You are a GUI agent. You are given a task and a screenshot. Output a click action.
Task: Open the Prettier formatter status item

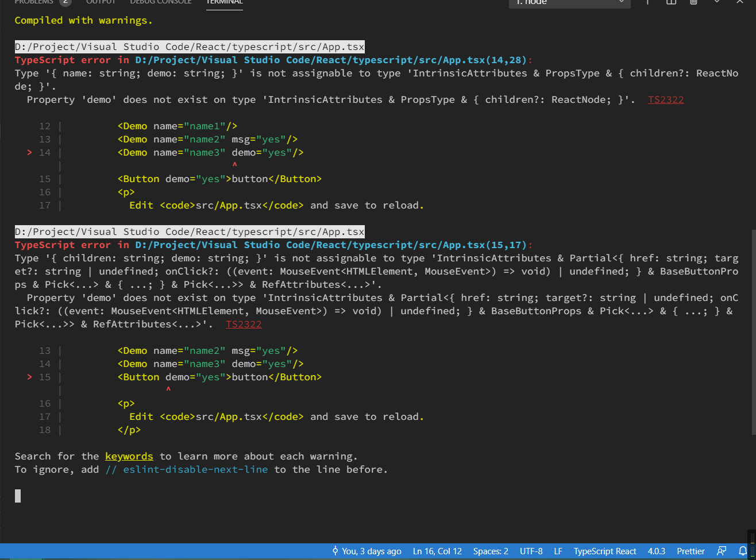690,551
